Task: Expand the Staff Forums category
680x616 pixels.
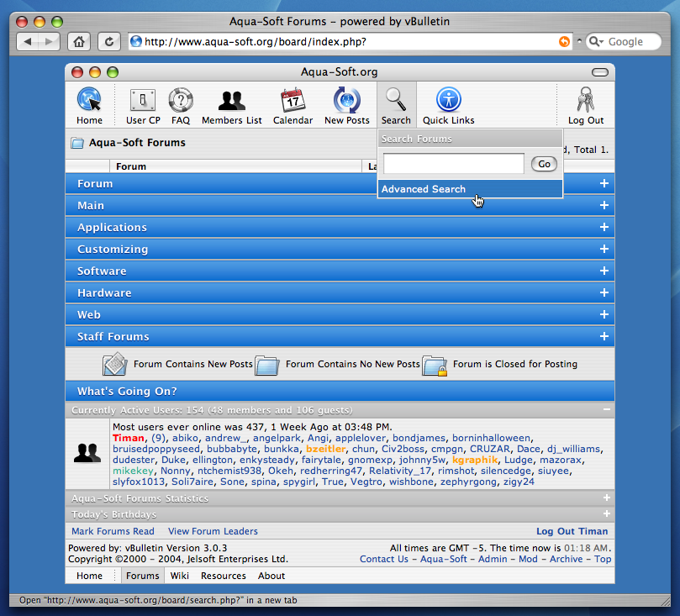Action: point(604,336)
